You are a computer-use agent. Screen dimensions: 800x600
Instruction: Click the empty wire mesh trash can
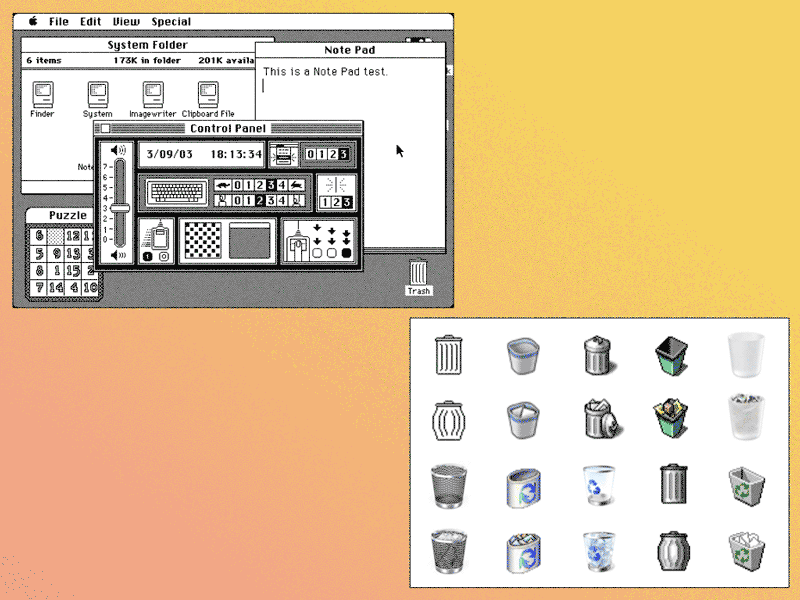pyautogui.click(x=447, y=484)
